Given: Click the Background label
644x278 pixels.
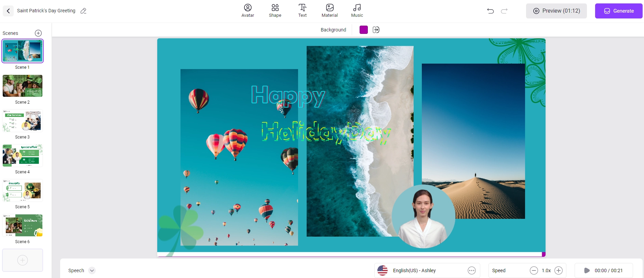Looking at the screenshot, I should tap(333, 30).
